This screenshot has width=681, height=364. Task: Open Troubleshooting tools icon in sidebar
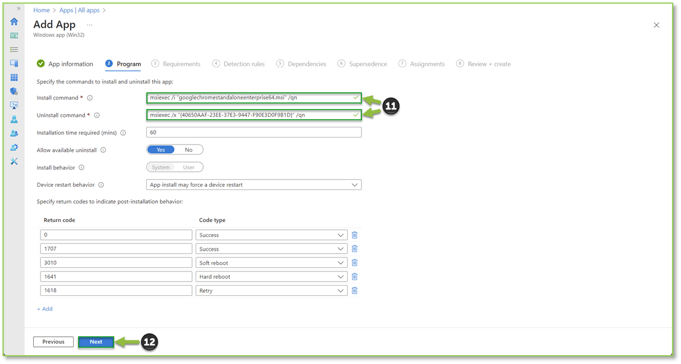point(14,161)
